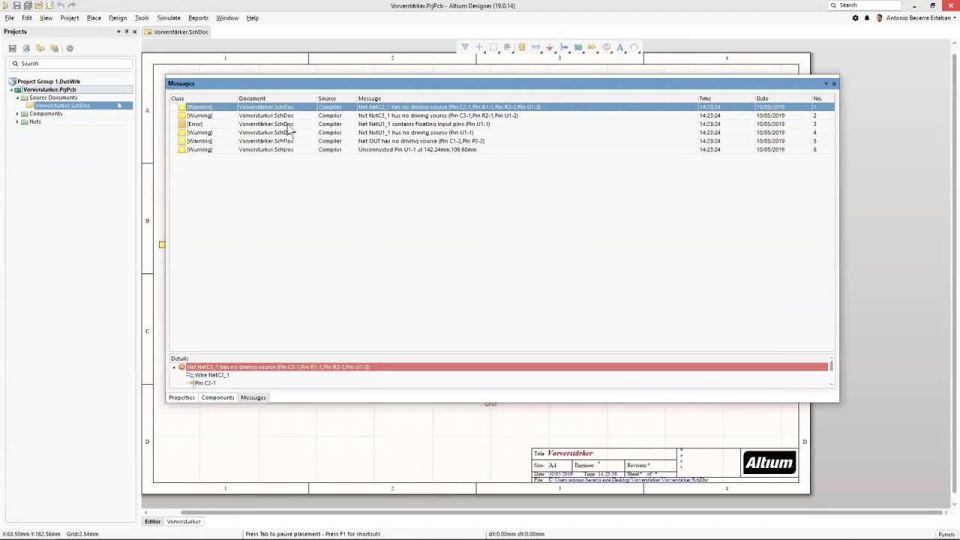The height and width of the screenshot is (540, 960).
Task: Click Pin C2-1 in the Details section
Action: coord(205,383)
